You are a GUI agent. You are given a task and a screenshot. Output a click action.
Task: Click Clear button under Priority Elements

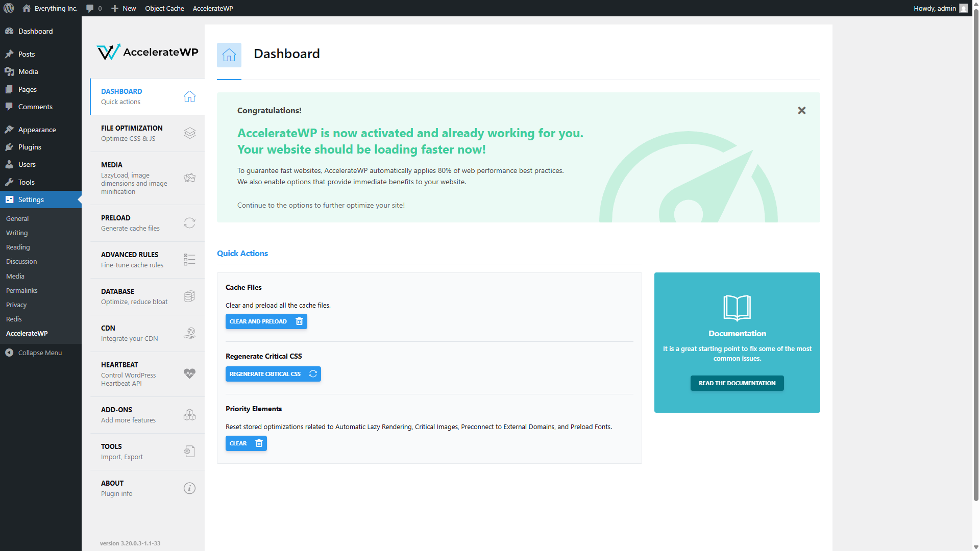pyautogui.click(x=246, y=443)
